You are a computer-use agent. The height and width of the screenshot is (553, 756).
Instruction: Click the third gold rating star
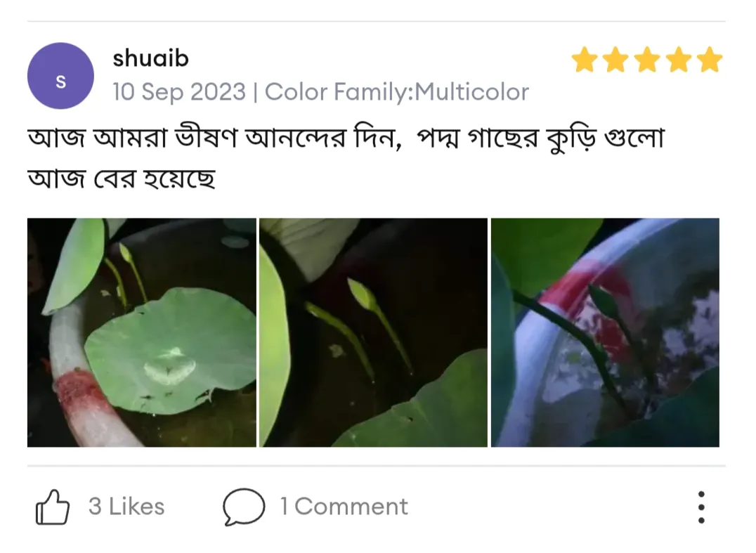coord(647,60)
